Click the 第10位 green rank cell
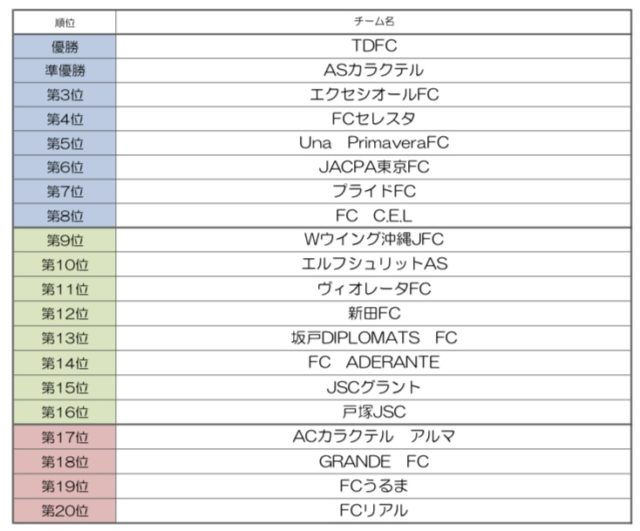This screenshot has width=640, height=531. pos(65,265)
